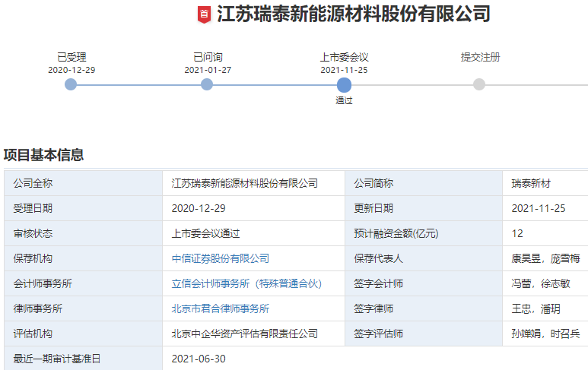Click the gray 提交注册 timeline node
The height and width of the screenshot is (370, 588).
coord(479,84)
